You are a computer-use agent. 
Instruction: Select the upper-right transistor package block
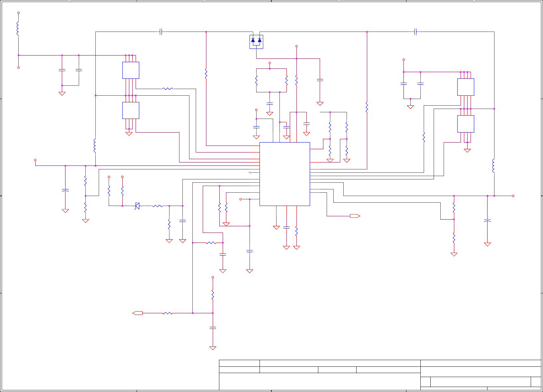pyautogui.click(x=466, y=87)
